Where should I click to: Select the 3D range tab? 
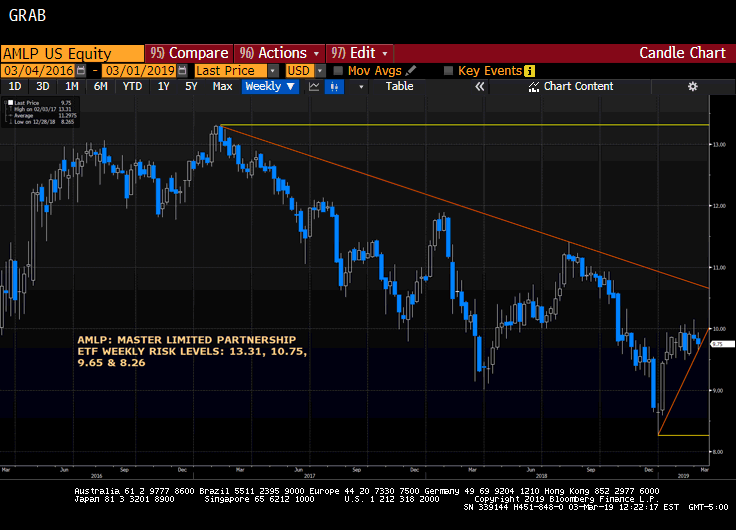coord(43,86)
